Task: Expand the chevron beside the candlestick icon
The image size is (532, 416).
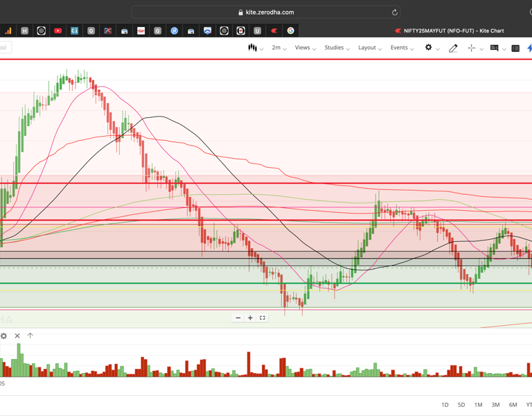Action: coord(262,49)
